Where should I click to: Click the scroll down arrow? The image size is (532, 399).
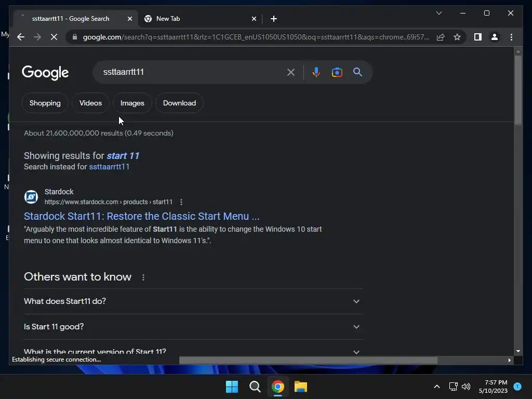pyautogui.click(x=518, y=352)
